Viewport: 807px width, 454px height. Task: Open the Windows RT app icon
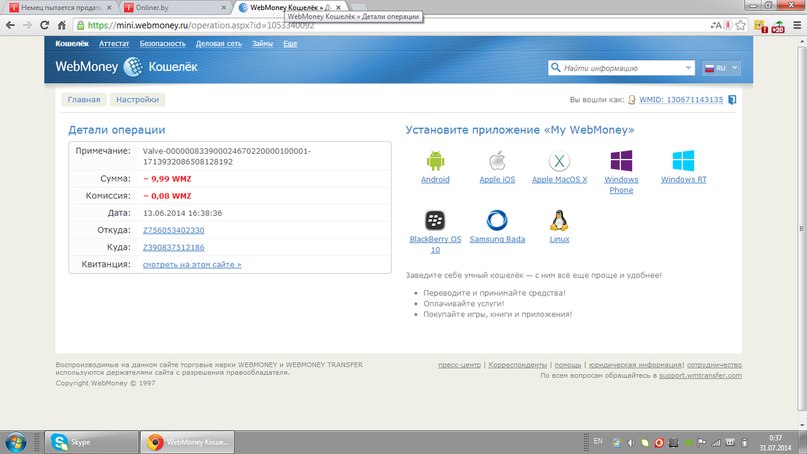(683, 161)
